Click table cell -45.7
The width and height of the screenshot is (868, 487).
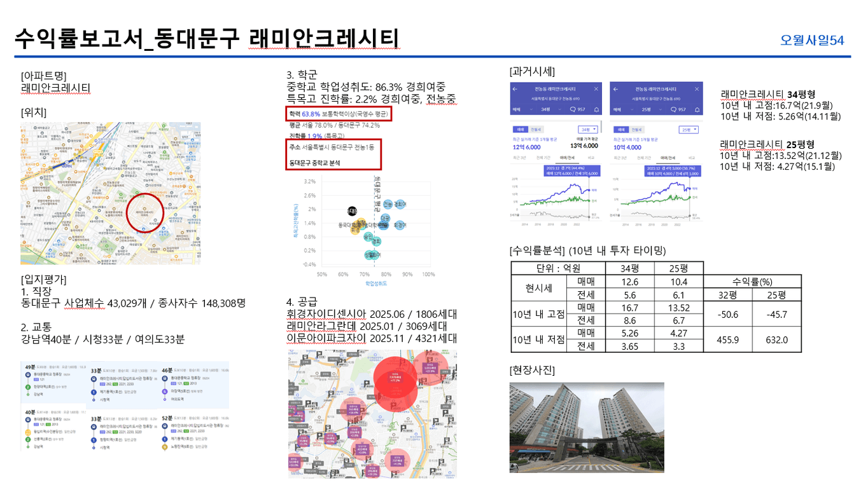click(x=776, y=314)
